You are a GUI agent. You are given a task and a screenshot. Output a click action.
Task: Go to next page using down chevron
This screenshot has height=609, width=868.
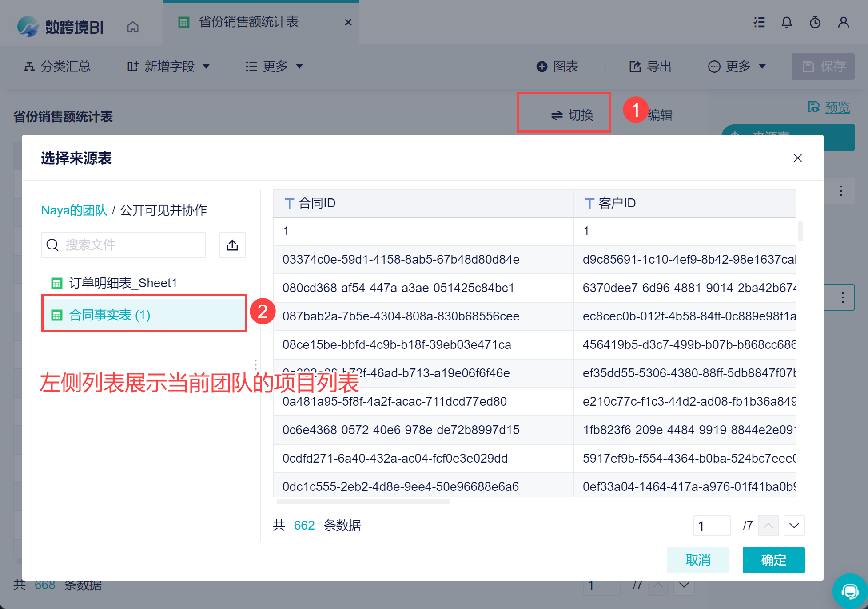click(x=794, y=526)
